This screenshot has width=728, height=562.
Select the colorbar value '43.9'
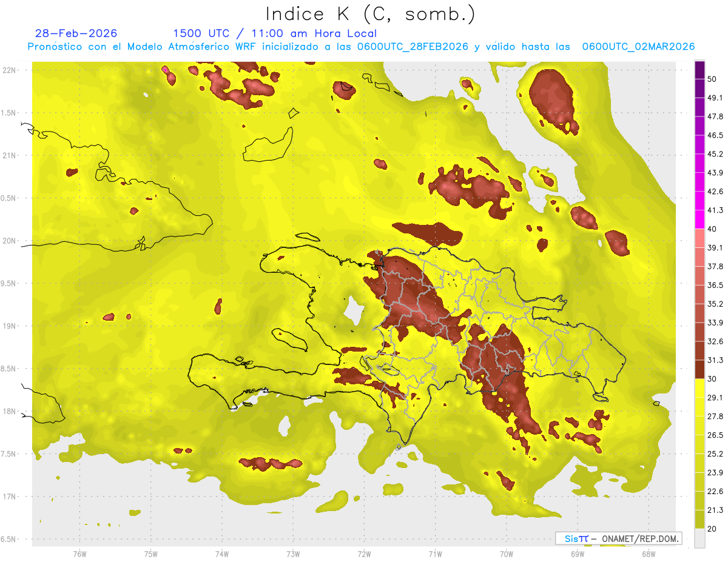[x=715, y=173]
